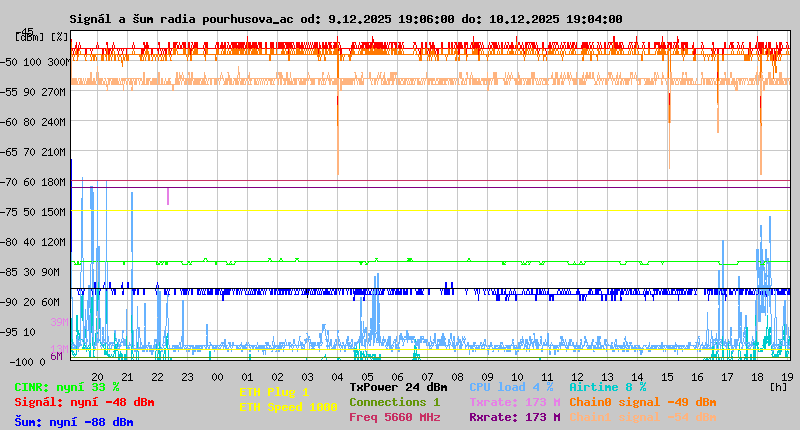The height and width of the screenshot is (430, 800).
Task: Select the light blue 'CPU load' legend entry
Action: point(511,387)
